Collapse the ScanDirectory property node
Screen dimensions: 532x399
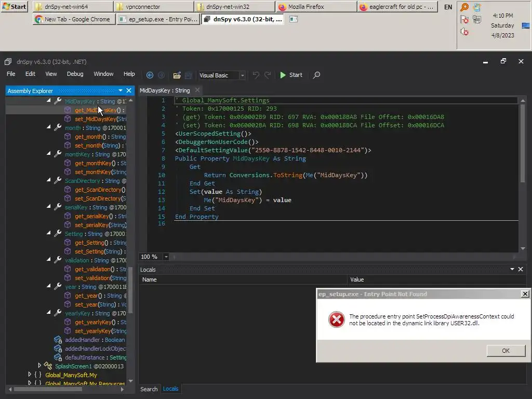tap(48, 180)
